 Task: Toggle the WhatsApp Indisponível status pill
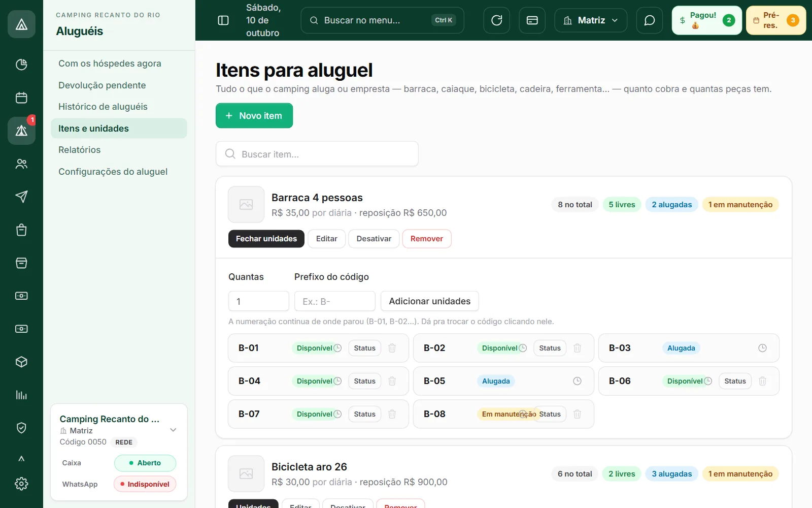[145, 484]
